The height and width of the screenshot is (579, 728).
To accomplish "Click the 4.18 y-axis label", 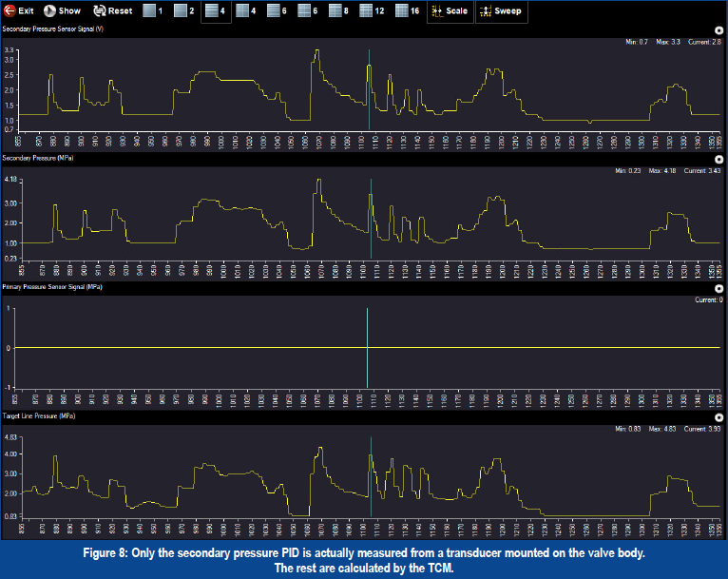I will (x=10, y=180).
